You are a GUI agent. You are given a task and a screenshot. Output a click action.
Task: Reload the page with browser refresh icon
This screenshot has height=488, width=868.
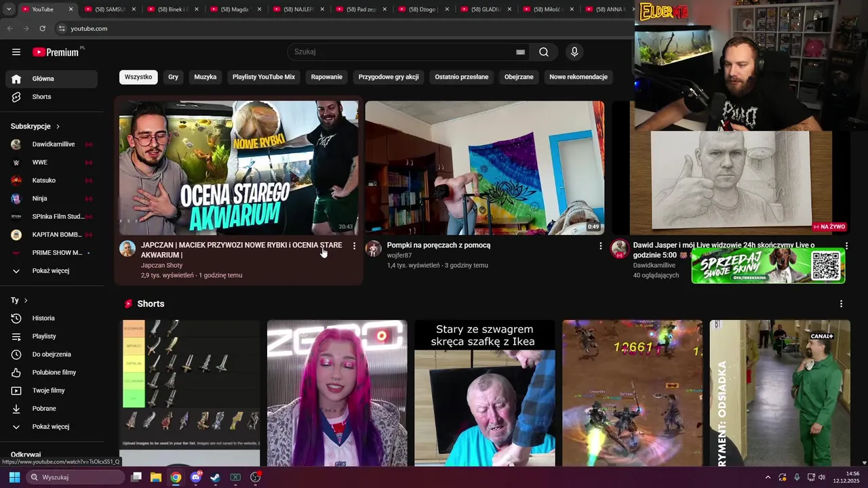43,28
